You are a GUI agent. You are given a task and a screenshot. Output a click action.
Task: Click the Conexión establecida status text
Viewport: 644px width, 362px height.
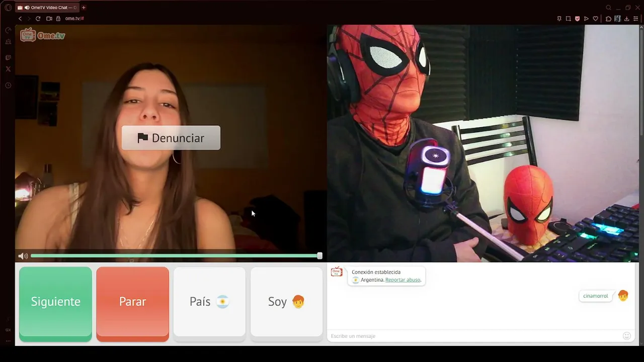coord(376,272)
